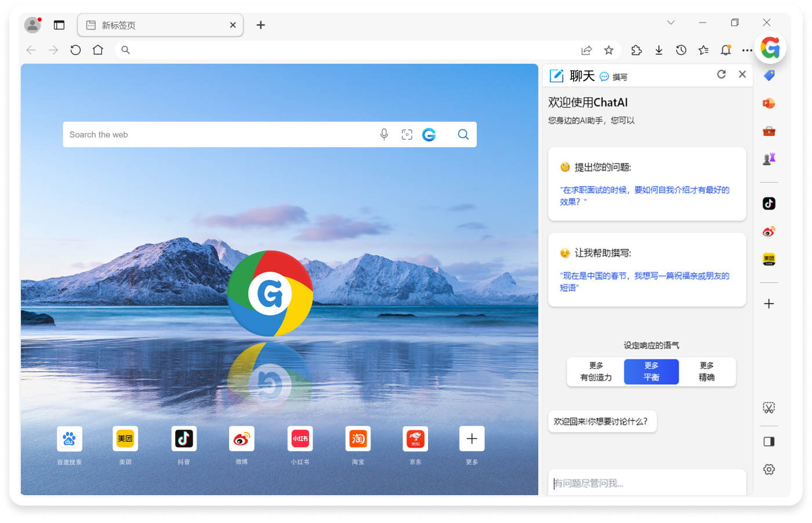
Task: Click the 春节 greeting writing suggestion
Action: (644, 281)
